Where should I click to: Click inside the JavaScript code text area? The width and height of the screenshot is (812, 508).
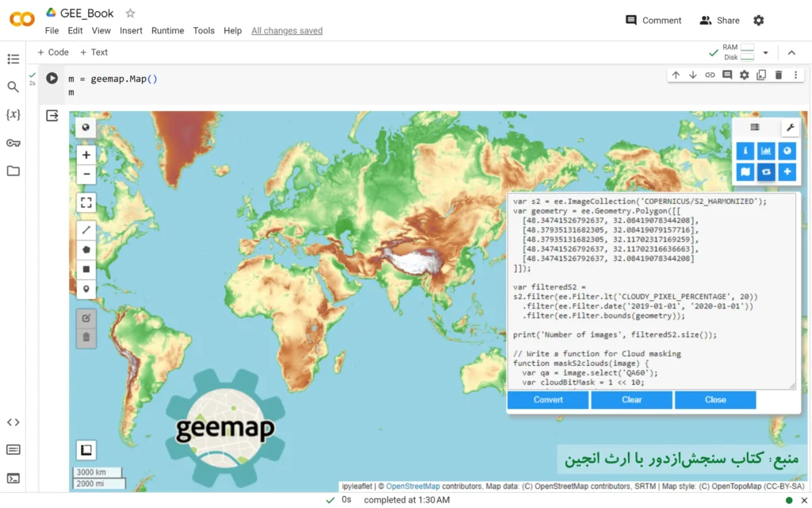[x=652, y=291]
